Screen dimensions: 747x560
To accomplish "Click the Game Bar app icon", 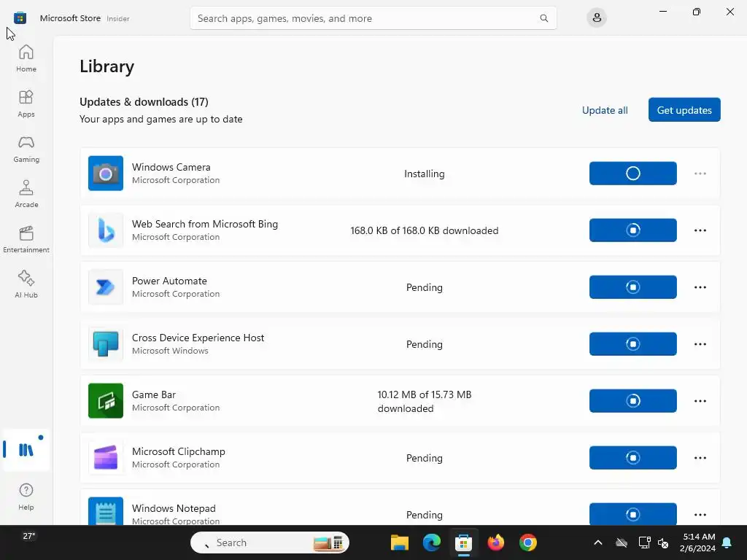I will click(106, 401).
